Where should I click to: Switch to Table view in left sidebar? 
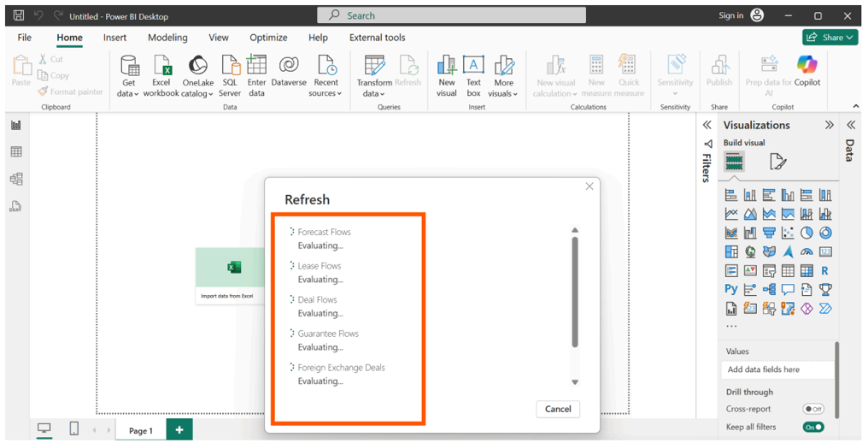16,152
